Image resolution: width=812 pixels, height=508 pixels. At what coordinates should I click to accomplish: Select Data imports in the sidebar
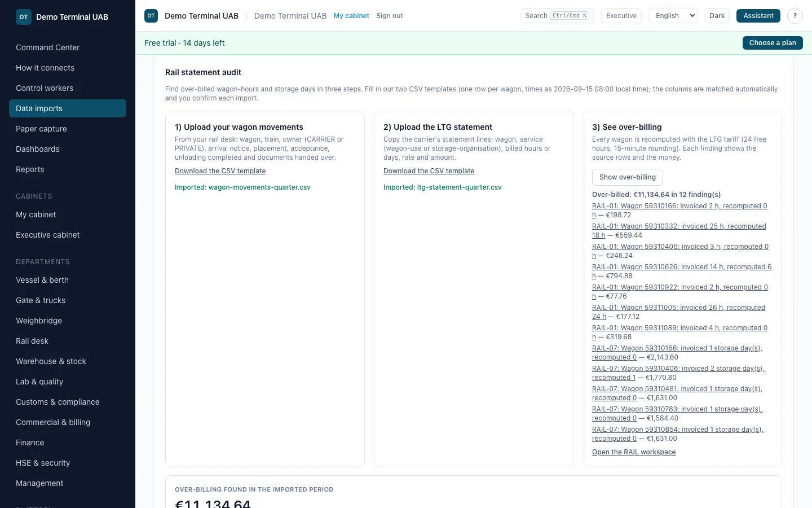click(x=68, y=108)
